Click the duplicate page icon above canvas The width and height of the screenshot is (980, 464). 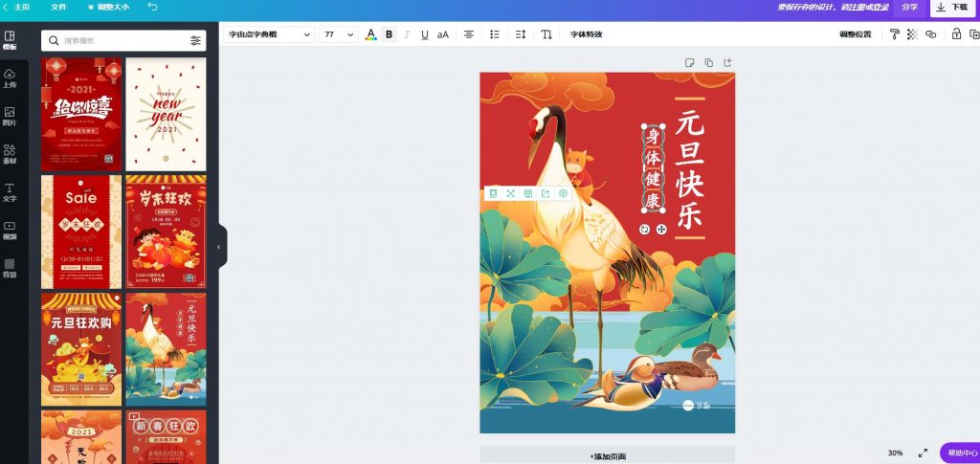[708, 63]
